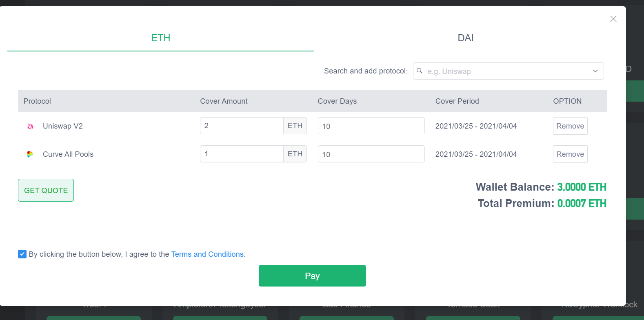
Task: Click the green Pay button
Action: [x=312, y=276]
